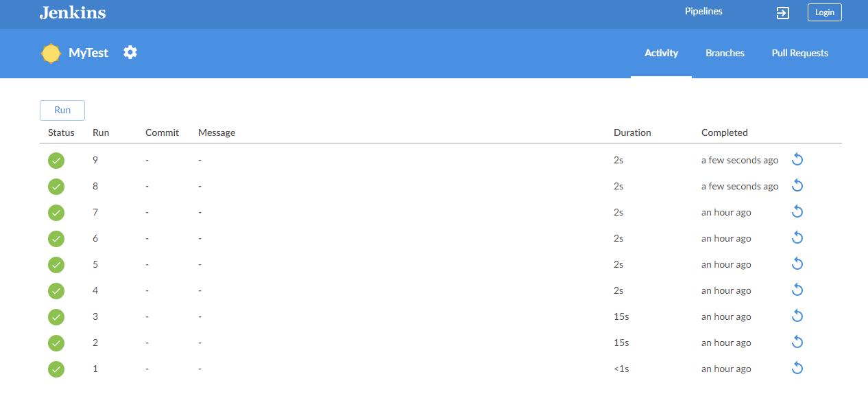Select the Activity tab

coord(661,53)
